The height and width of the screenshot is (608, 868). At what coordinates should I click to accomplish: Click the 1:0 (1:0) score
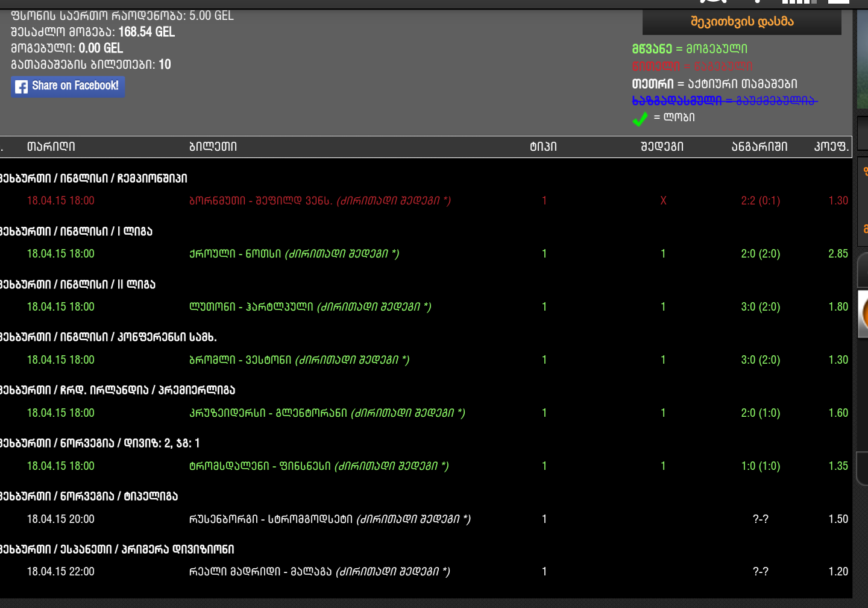click(x=761, y=466)
